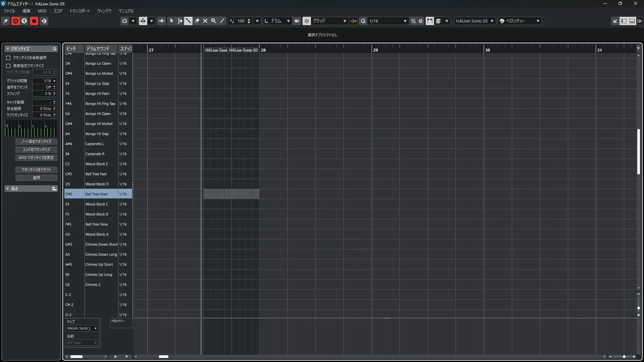Click ノート長をクオンタイズ button
The height and width of the screenshot is (362, 644).
click(x=36, y=141)
